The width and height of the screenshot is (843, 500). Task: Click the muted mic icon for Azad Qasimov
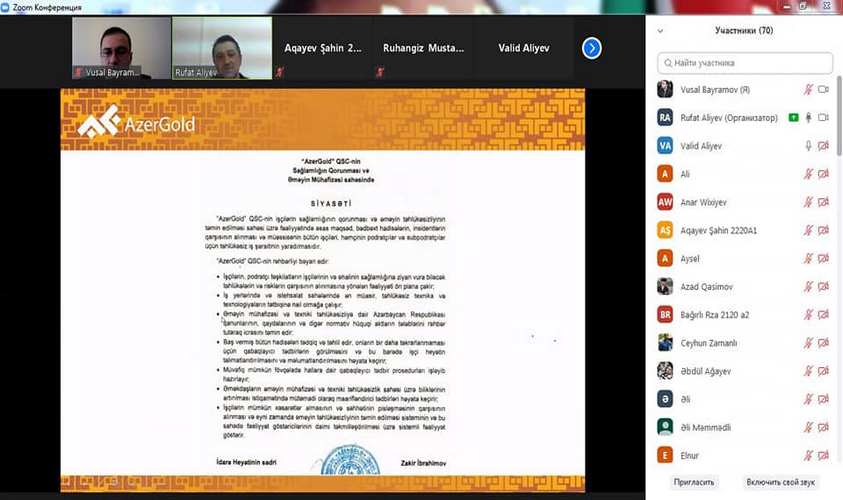click(x=808, y=286)
